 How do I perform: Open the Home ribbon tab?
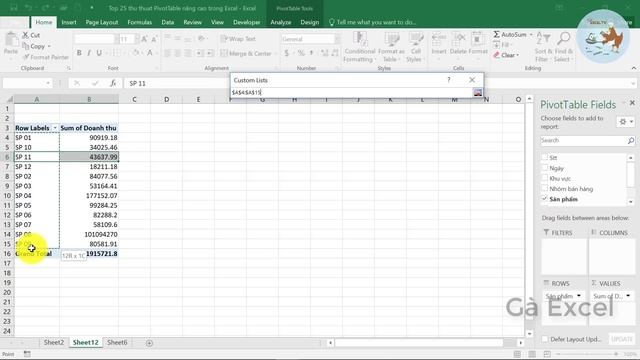43,22
